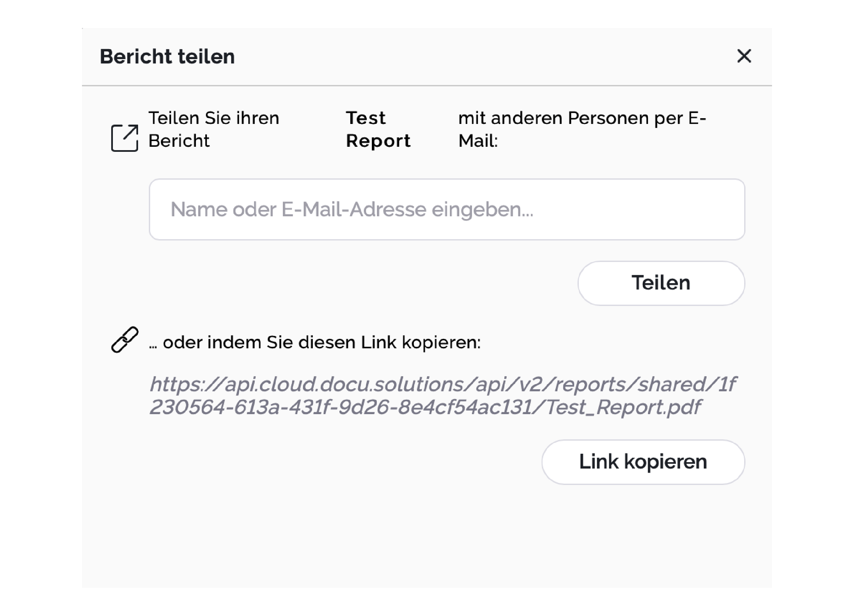854x616 pixels.
Task: Copy the report link with Link kopieren
Action: tap(643, 461)
